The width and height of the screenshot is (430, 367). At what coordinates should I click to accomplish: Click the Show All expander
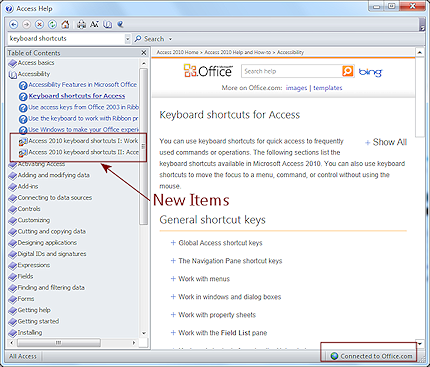coord(386,142)
